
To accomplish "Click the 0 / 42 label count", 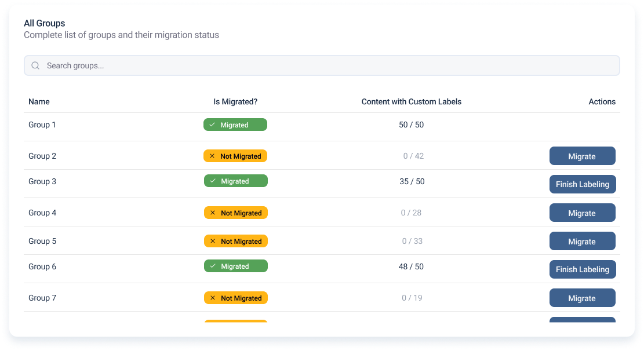I will pos(413,156).
